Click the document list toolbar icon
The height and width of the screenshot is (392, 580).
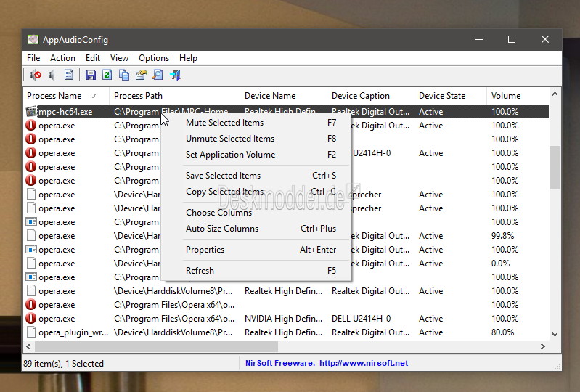point(69,75)
